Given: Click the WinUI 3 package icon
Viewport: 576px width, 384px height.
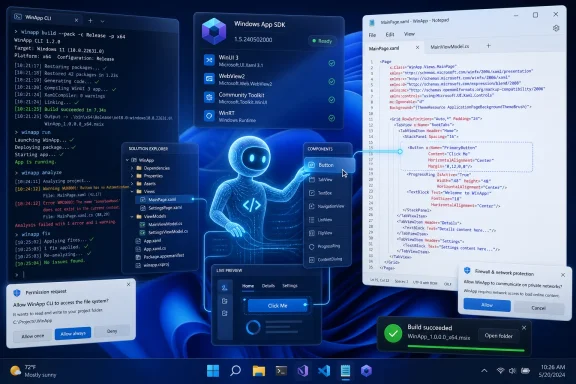Looking at the screenshot, I should tap(209, 60).
